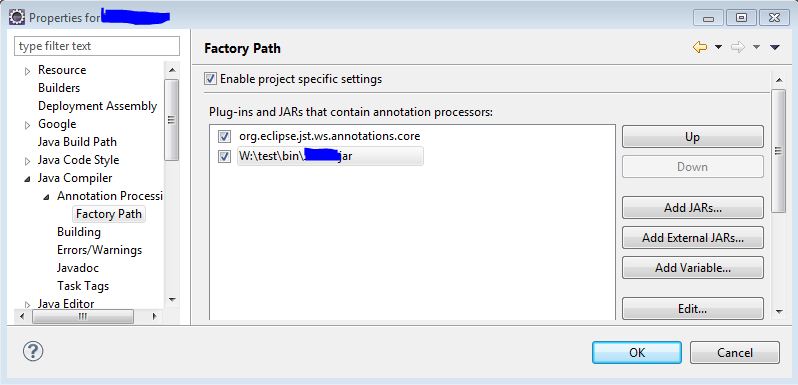The height and width of the screenshot is (385, 798).
Task: Open the view menu triangle icon
Action: pyautogui.click(x=775, y=47)
